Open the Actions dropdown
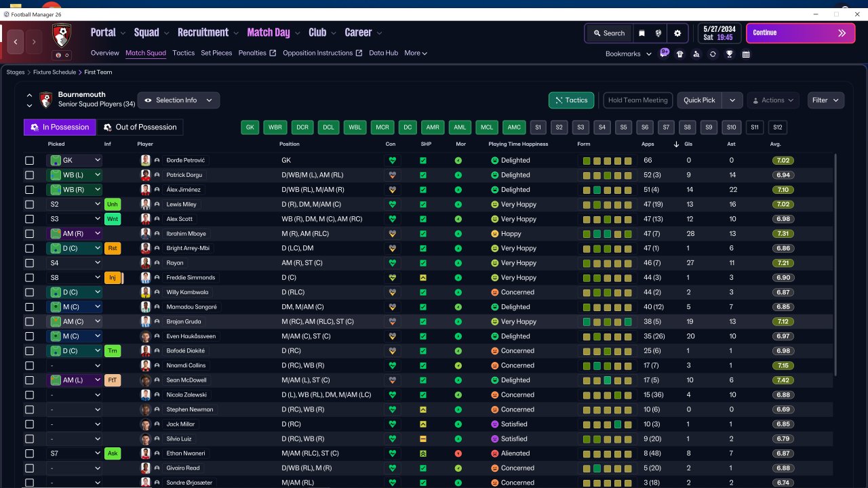Image resolution: width=868 pixels, height=488 pixels. [x=773, y=100]
